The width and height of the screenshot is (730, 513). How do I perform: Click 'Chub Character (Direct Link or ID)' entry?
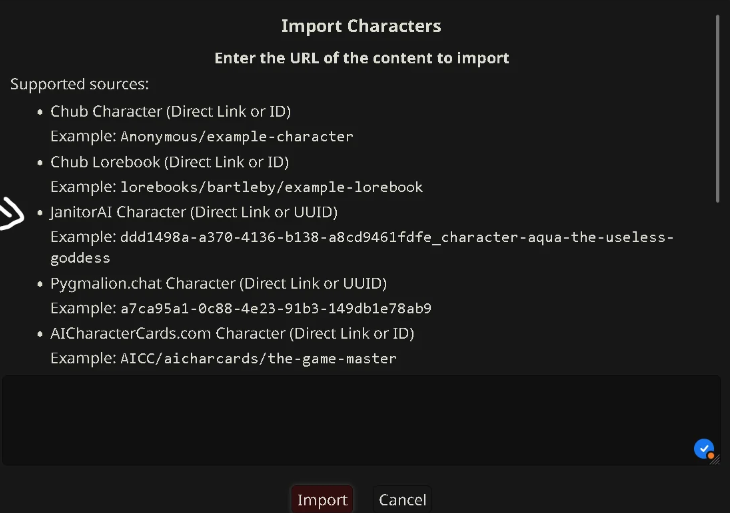tap(170, 112)
